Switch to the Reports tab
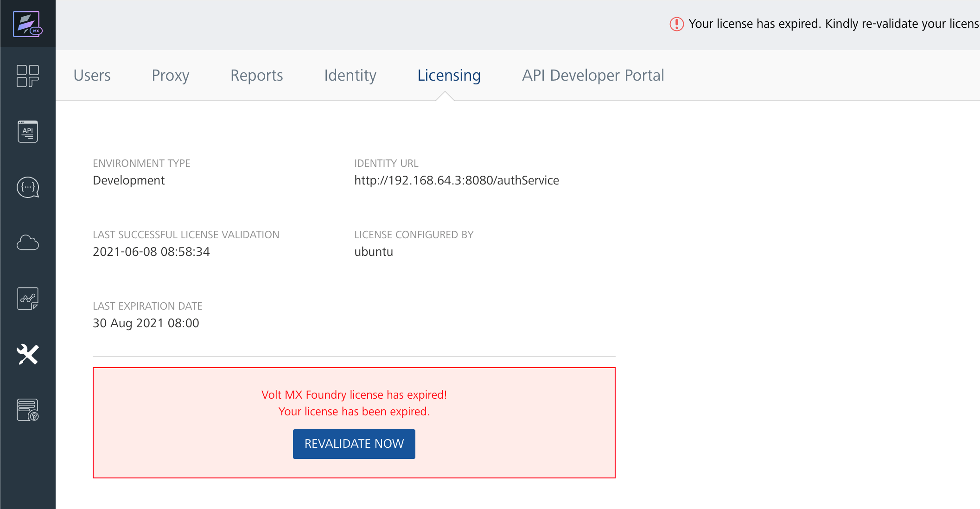The height and width of the screenshot is (509, 980). (x=257, y=75)
